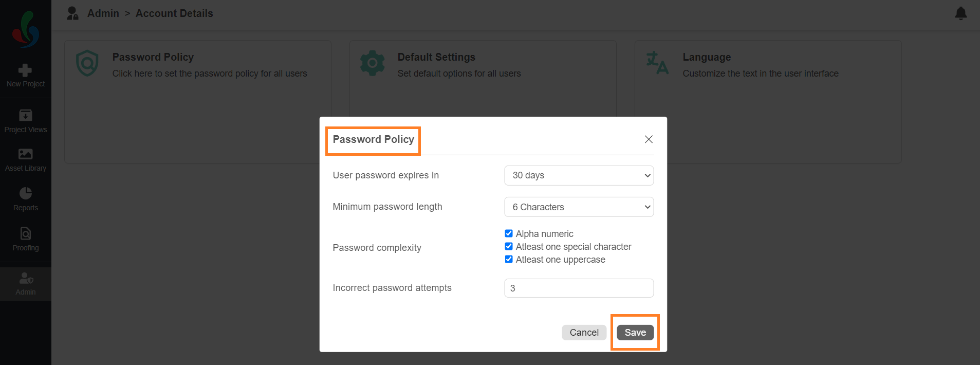Cancel the Password Policy dialog
The height and width of the screenshot is (365, 980).
pyautogui.click(x=584, y=333)
